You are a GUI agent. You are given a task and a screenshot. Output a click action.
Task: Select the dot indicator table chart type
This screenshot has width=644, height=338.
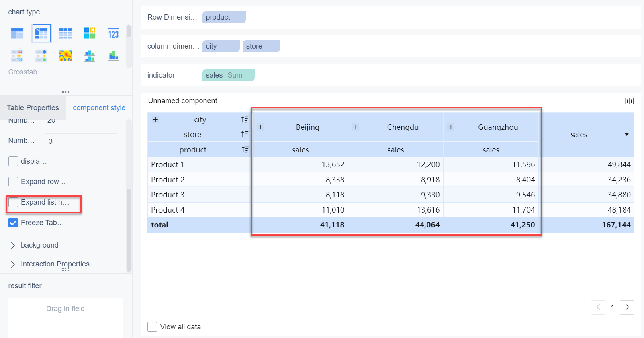(x=41, y=56)
